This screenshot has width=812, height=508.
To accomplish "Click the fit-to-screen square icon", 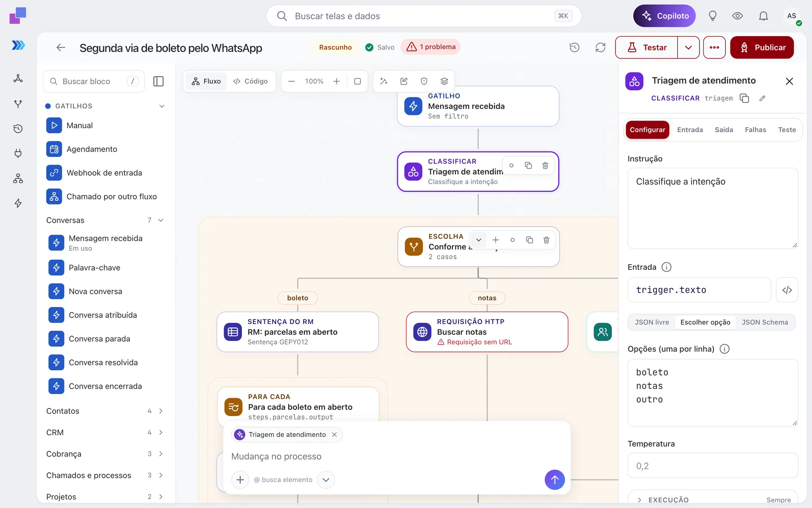I will 357,81.
